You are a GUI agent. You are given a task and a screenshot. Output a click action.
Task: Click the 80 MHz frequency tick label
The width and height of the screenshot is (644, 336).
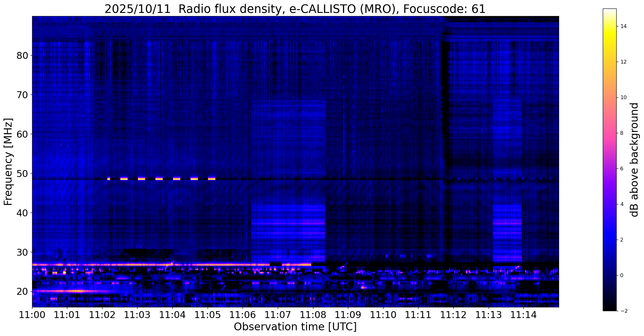click(x=22, y=55)
